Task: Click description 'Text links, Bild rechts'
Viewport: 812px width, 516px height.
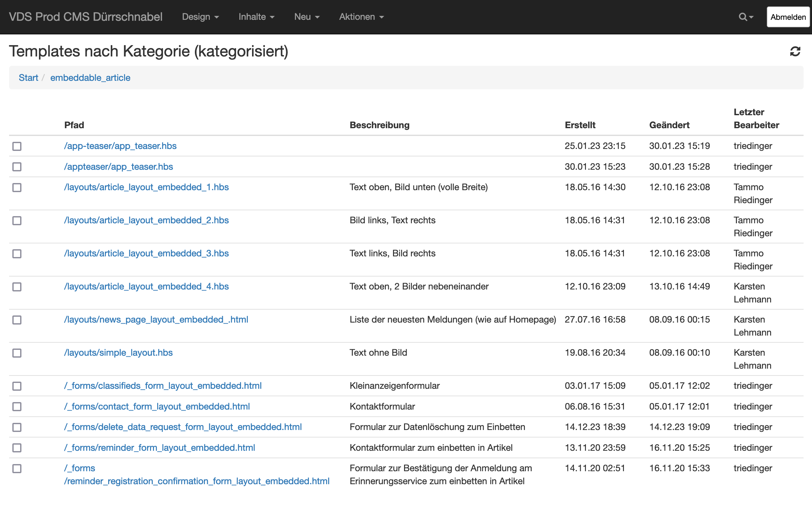Action: tap(392, 253)
